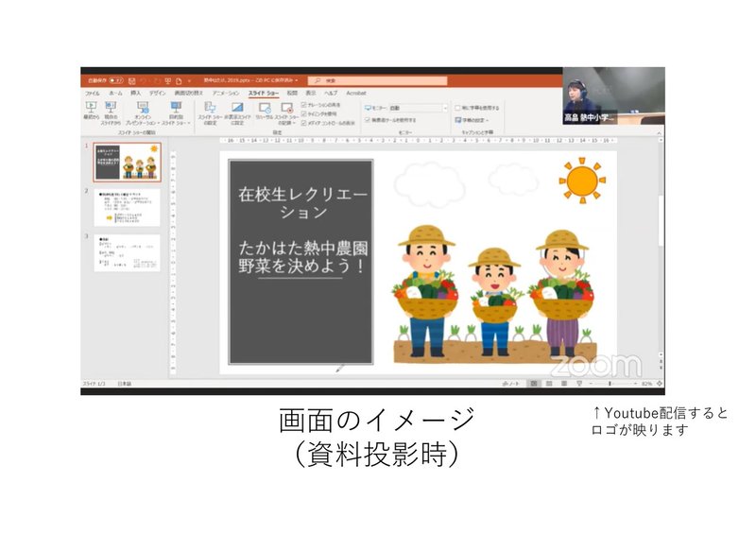Switch to Slide Sorter view icon
This screenshot has width=756, height=534.
[549, 384]
